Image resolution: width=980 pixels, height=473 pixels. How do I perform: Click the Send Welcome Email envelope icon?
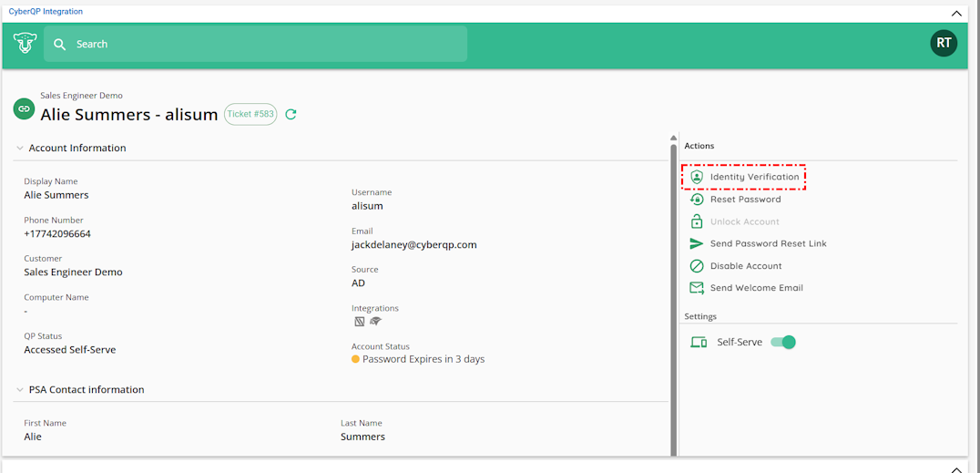click(x=697, y=288)
